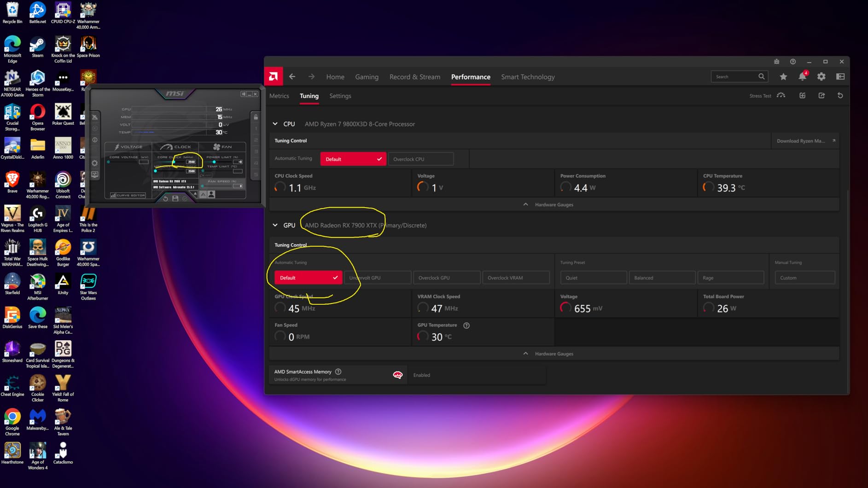Choose Overclock VRAM tuning option
The height and width of the screenshot is (488, 868).
coord(516,278)
